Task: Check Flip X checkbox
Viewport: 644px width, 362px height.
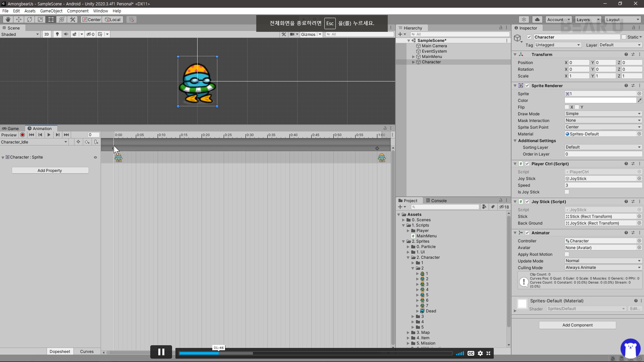Action: pyautogui.click(x=567, y=107)
